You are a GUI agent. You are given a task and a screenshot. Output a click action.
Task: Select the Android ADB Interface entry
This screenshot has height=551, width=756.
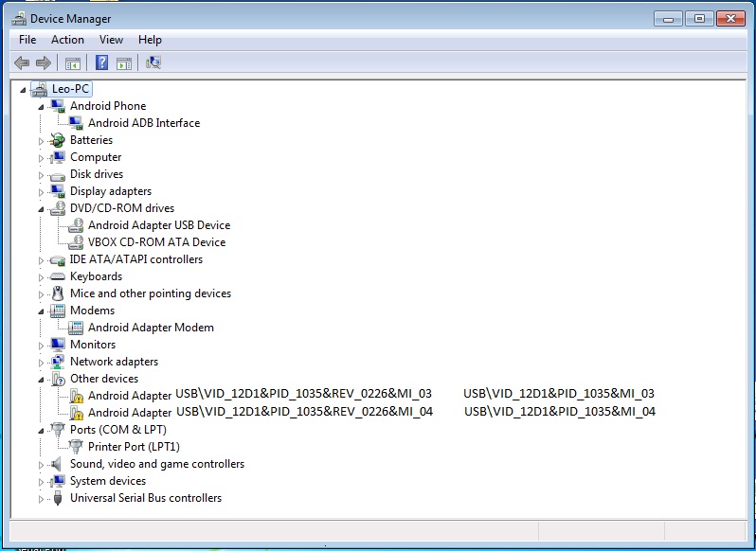(x=144, y=123)
